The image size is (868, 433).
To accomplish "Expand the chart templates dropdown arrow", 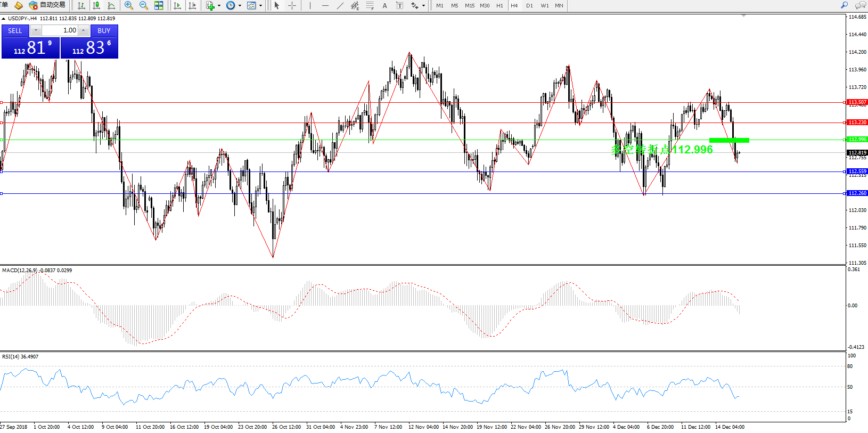I will 260,6.
